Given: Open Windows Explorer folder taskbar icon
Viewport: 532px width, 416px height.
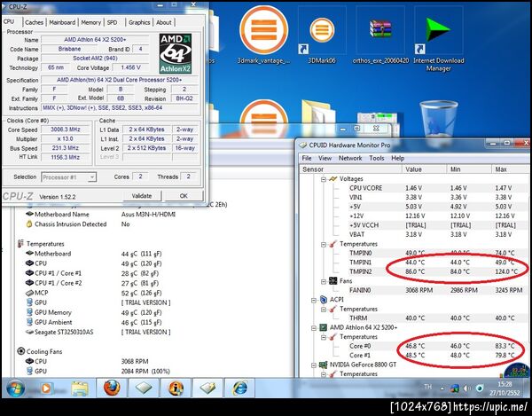Looking at the screenshot, I should coord(80,388).
